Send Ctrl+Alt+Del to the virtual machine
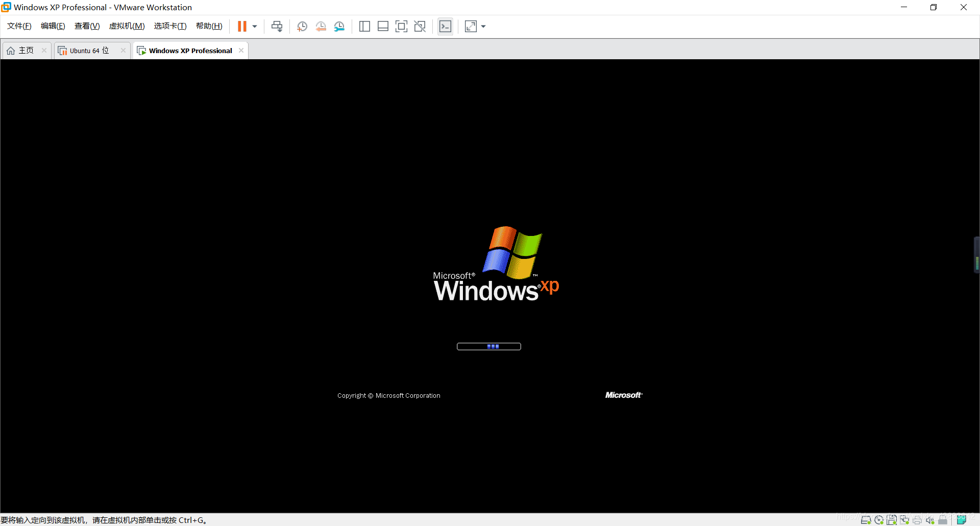The image size is (980, 526). (277, 27)
